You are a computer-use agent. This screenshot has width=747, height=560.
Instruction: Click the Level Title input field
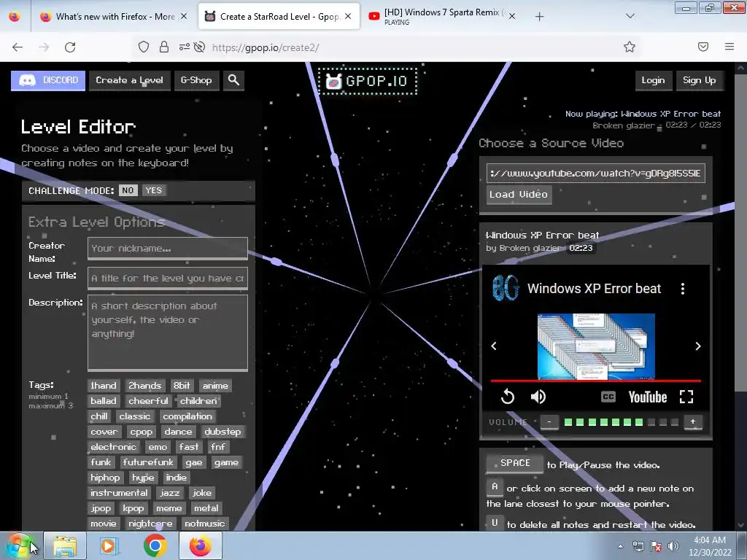(168, 278)
